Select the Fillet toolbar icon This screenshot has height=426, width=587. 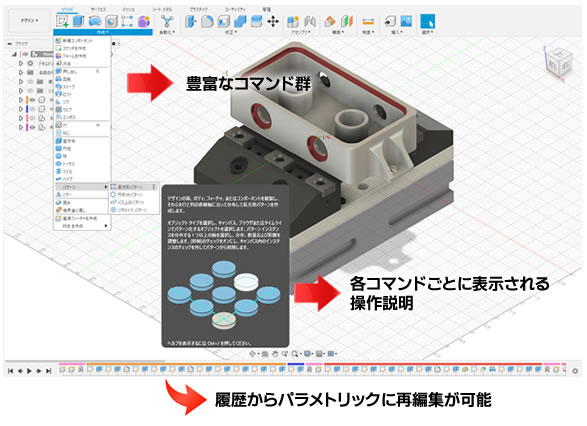pos(207,21)
